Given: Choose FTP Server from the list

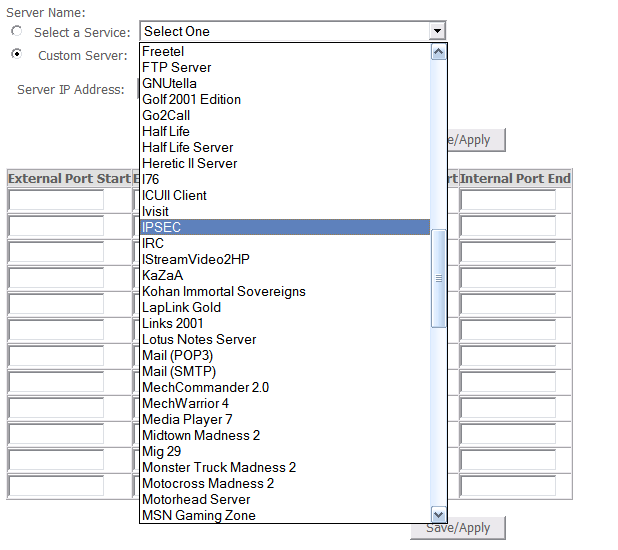Looking at the screenshot, I should click(x=285, y=67).
